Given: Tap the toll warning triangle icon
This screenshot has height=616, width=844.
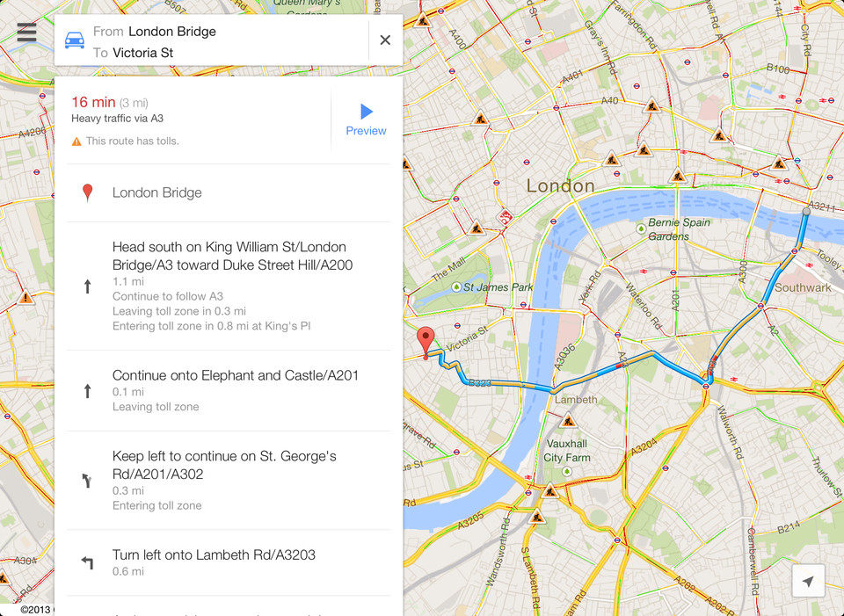Looking at the screenshot, I should [76, 141].
